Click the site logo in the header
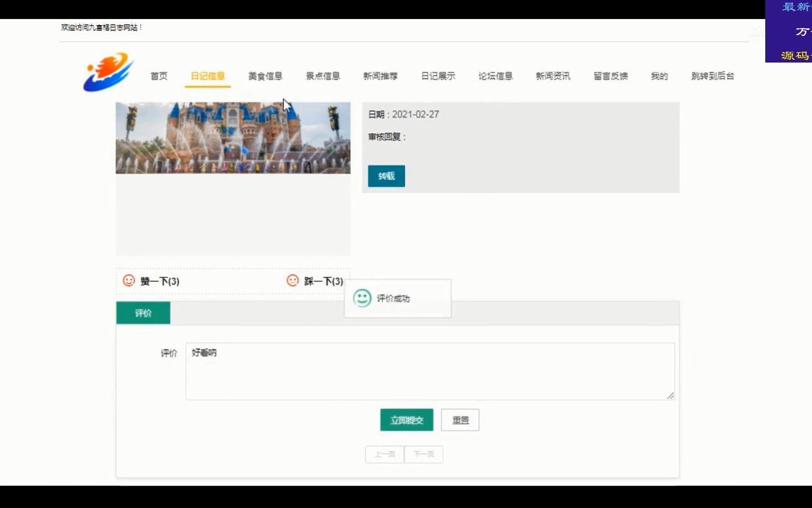Image resolution: width=812 pixels, height=508 pixels. click(109, 72)
